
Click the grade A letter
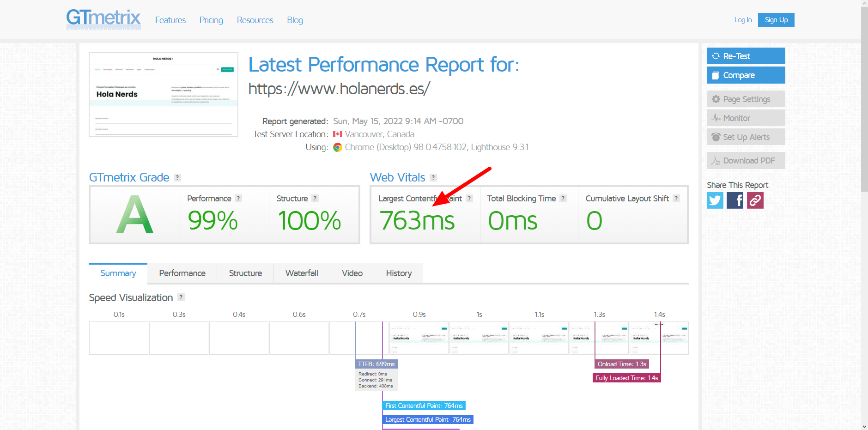tap(134, 215)
